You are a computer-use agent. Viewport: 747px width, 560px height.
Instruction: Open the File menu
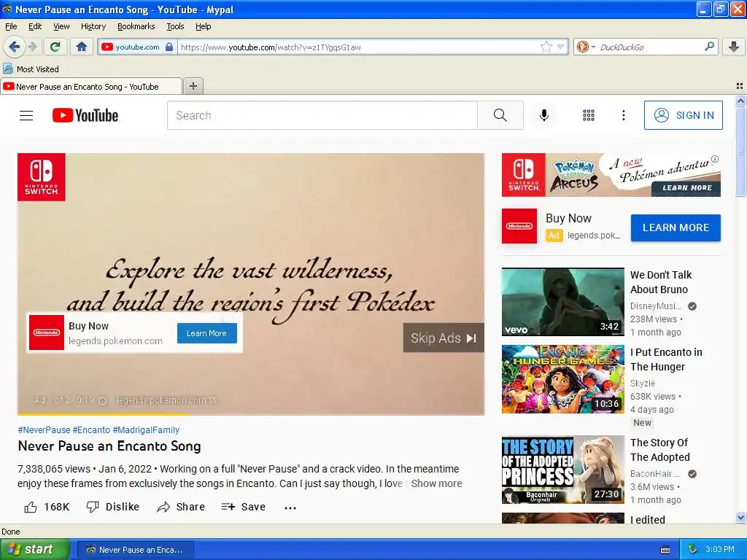pos(11,26)
